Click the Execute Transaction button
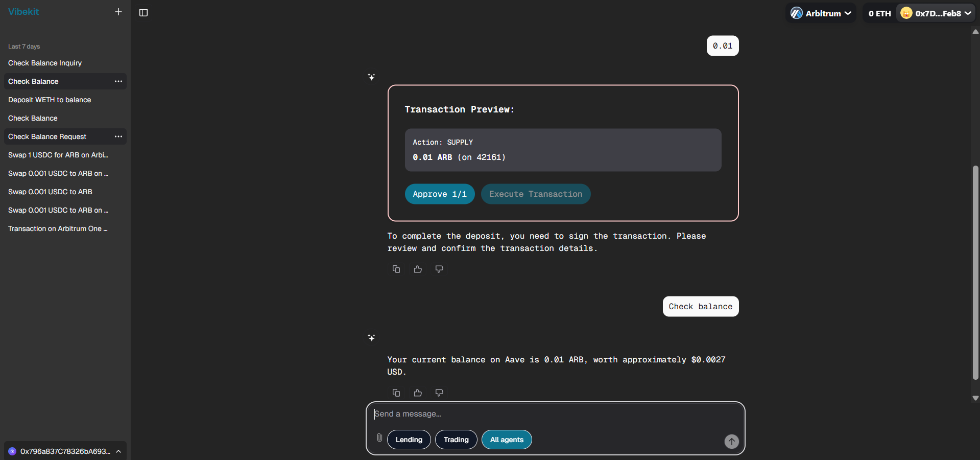Image resolution: width=980 pixels, height=460 pixels. (x=536, y=194)
